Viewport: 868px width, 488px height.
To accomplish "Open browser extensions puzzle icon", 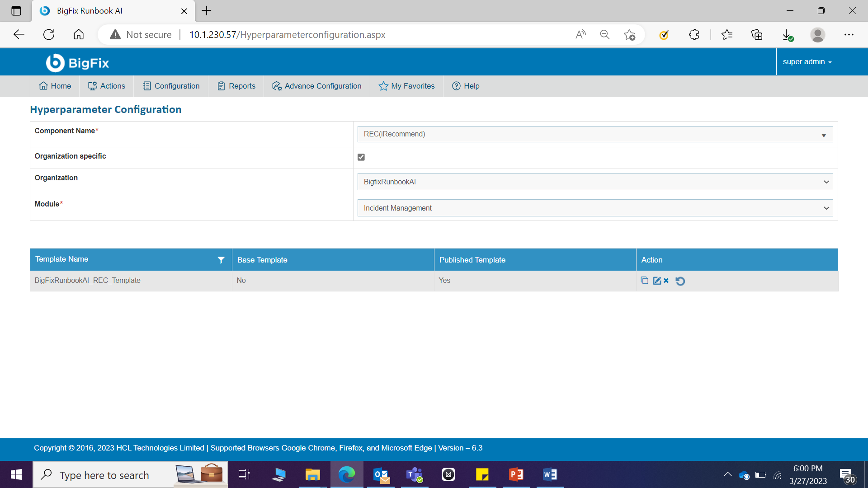I will click(x=694, y=35).
